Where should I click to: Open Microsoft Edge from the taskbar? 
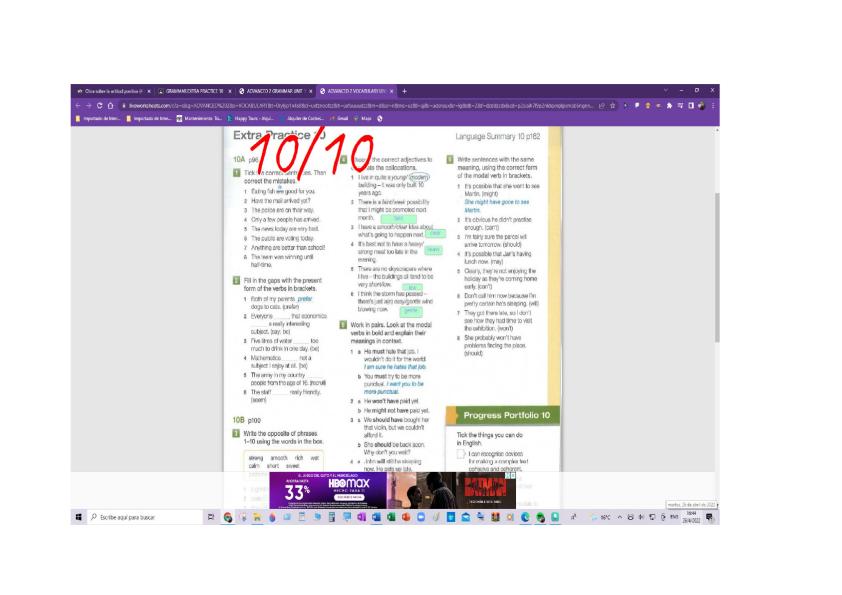pos(525,517)
